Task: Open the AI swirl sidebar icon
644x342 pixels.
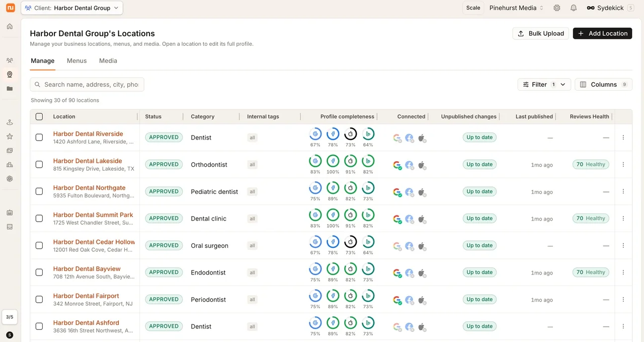Action: (10, 179)
